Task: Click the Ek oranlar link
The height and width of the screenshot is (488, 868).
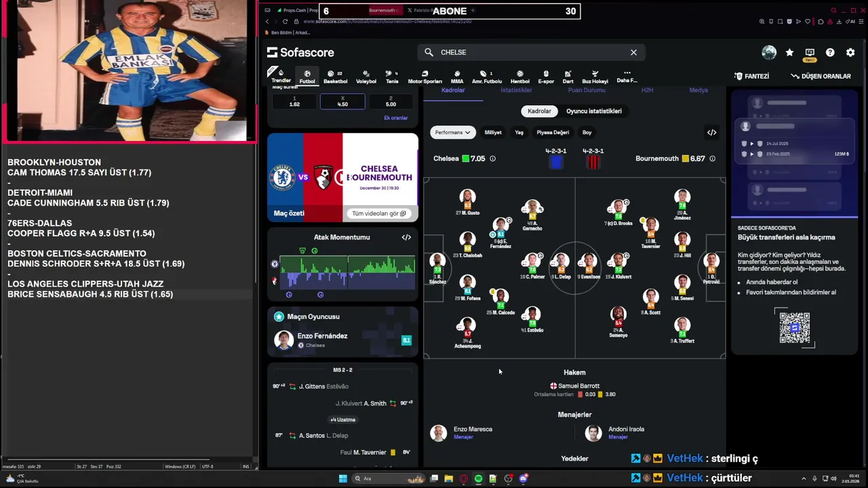Action: [396, 118]
